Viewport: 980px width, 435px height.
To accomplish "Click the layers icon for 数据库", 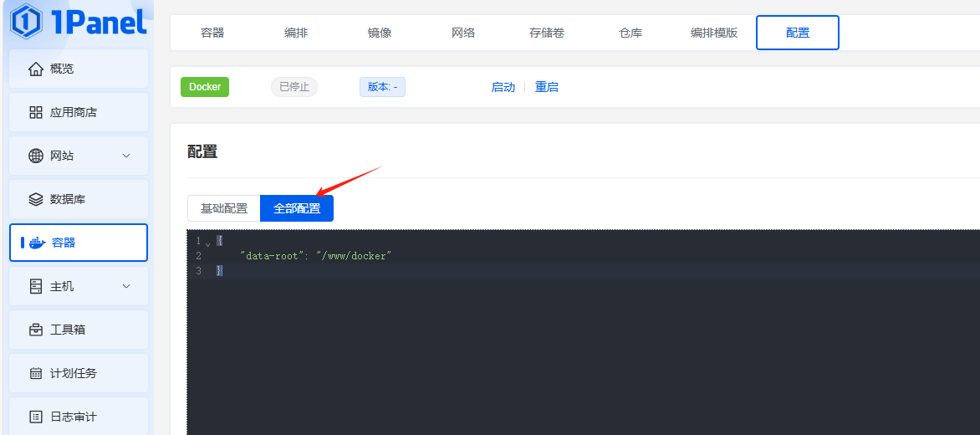I will coord(35,199).
